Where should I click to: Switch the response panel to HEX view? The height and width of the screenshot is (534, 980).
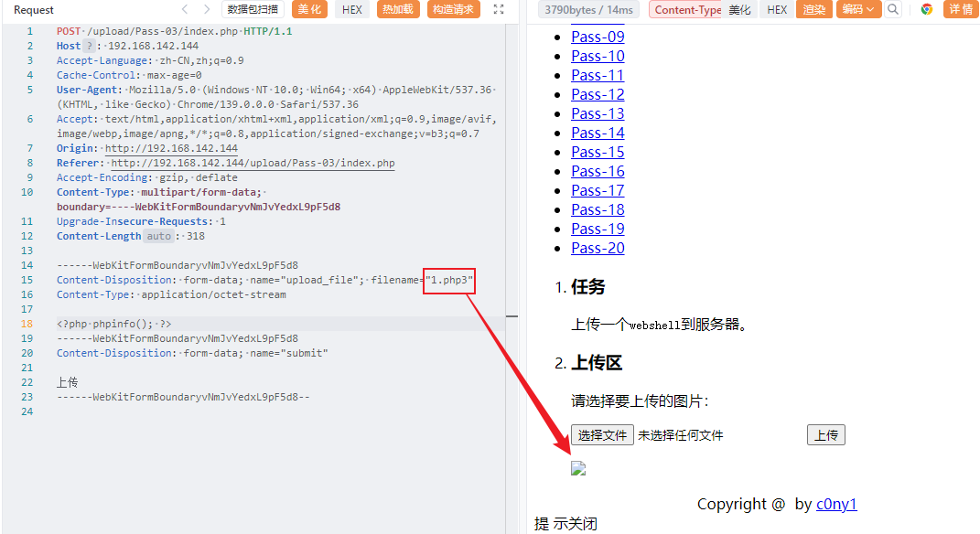[x=777, y=9]
